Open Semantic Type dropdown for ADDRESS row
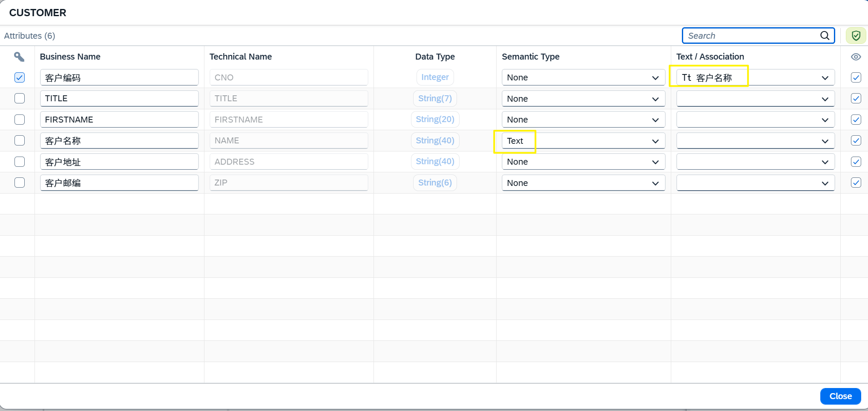Viewport: 868px width, 411px height. (x=583, y=162)
